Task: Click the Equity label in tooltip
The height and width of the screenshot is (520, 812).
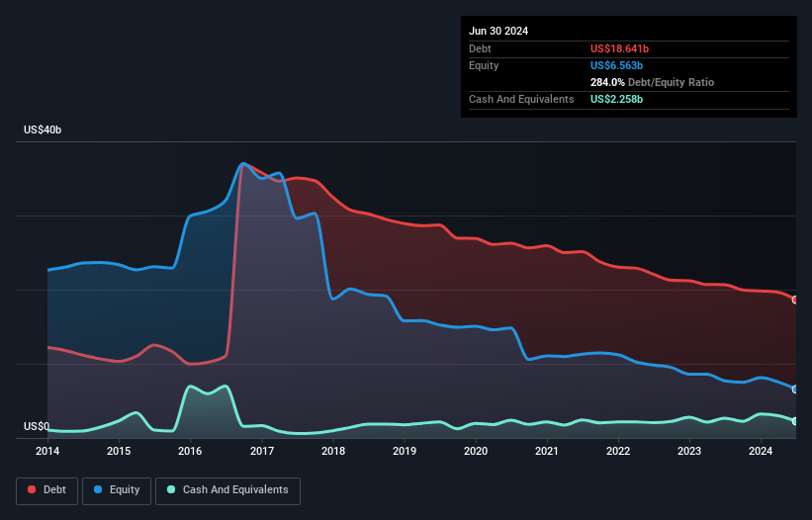Action: (x=484, y=65)
